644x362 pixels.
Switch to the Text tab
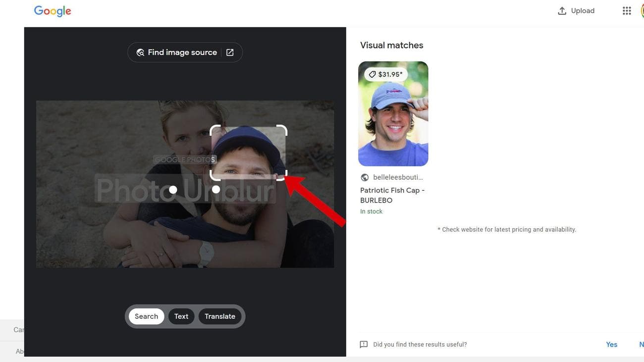pos(181,316)
